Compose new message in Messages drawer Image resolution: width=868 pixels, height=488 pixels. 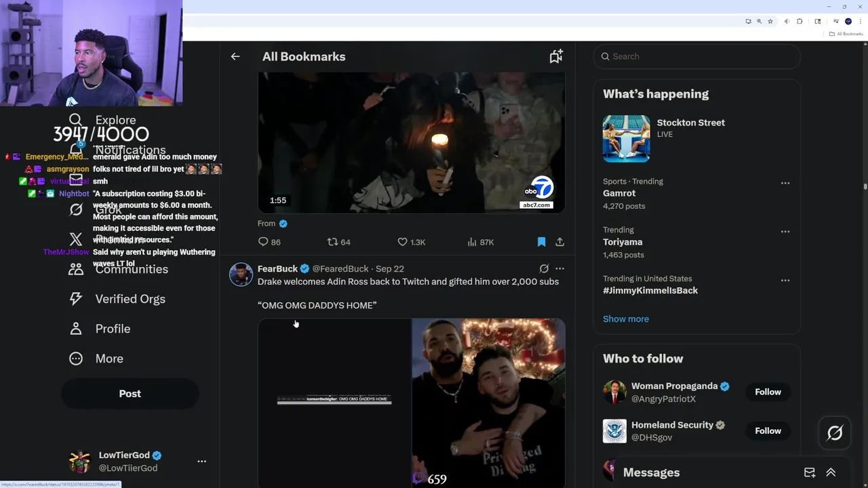(810, 472)
